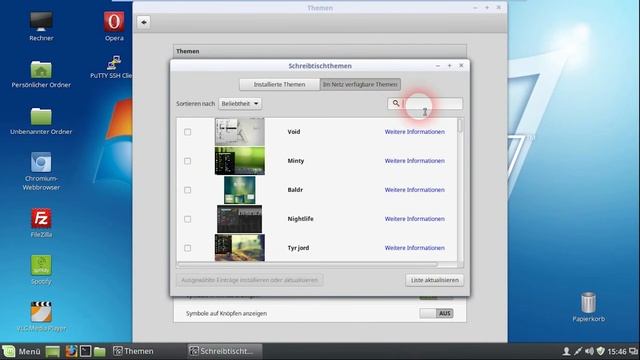Focus the theme search input field
Viewport: 640px width, 360px height.
pyautogui.click(x=425, y=104)
